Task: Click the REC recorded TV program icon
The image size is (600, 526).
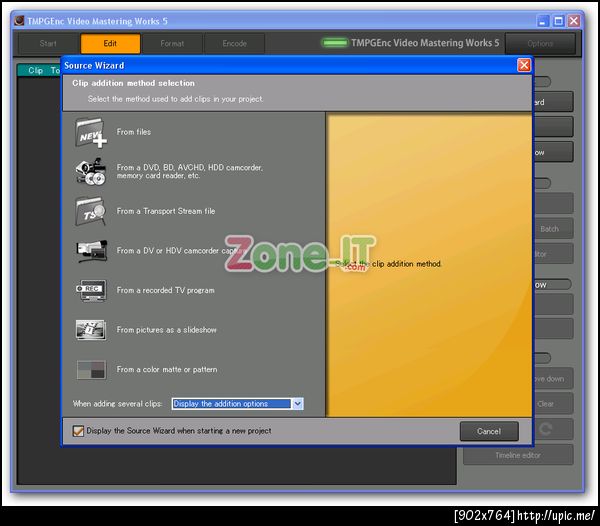Action: click(x=91, y=290)
